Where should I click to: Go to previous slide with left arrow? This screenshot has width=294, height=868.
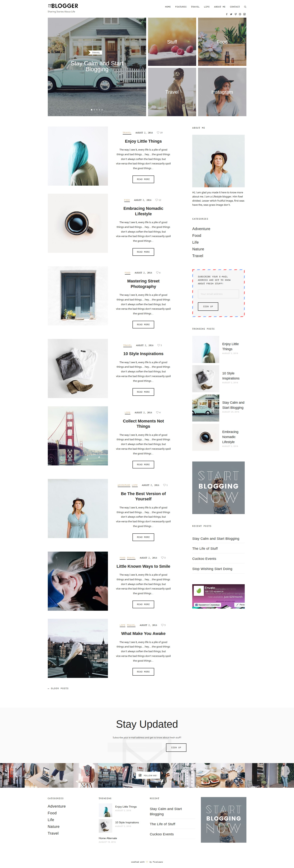pyautogui.click(x=51, y=68)
